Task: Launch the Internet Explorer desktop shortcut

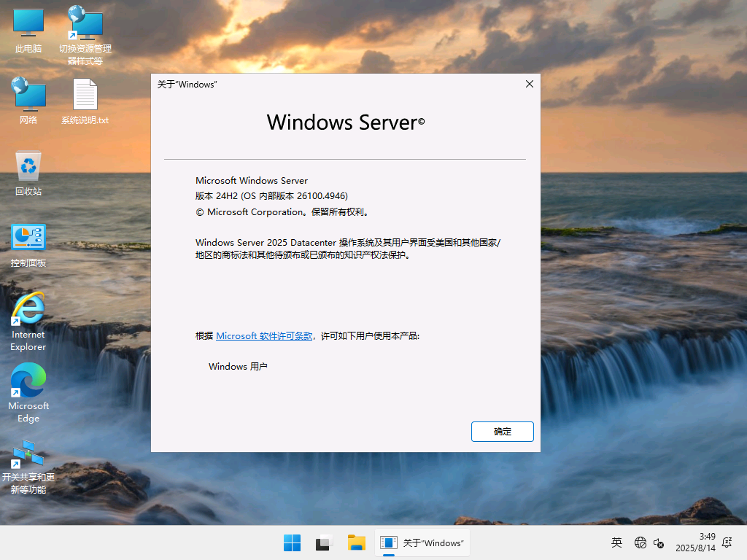Action: coord(28,322)
